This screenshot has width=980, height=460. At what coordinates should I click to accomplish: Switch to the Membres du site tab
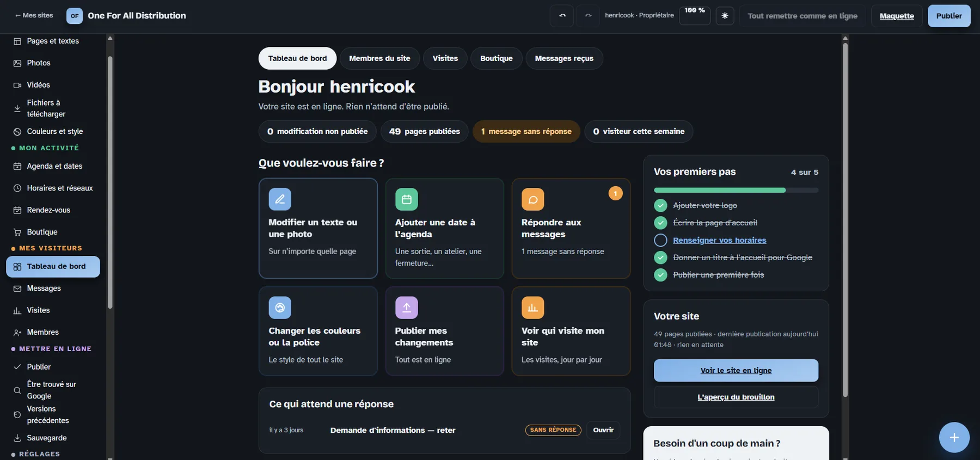click(379, 58)
